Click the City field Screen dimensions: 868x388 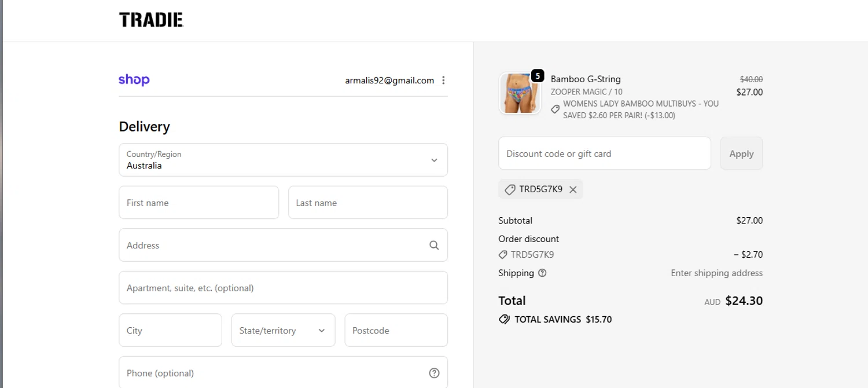click(170, 330)
